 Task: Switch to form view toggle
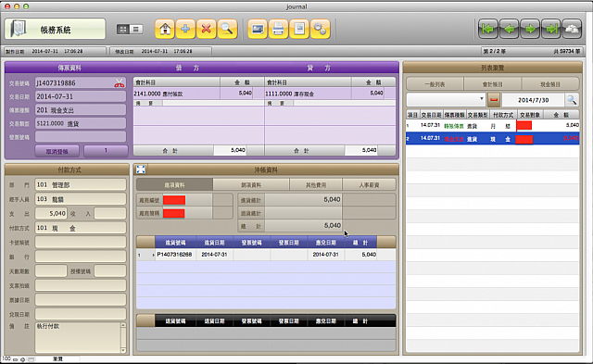click(123, 29)
